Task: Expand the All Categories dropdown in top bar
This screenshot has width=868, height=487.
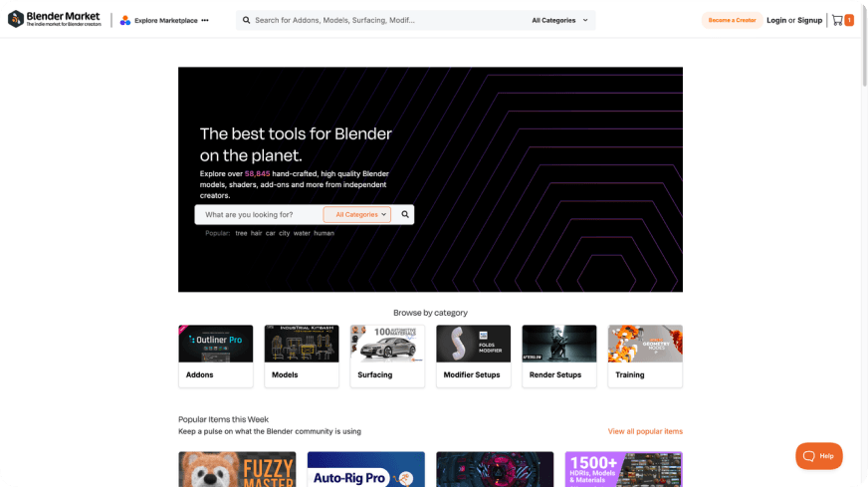Action: 559,21
